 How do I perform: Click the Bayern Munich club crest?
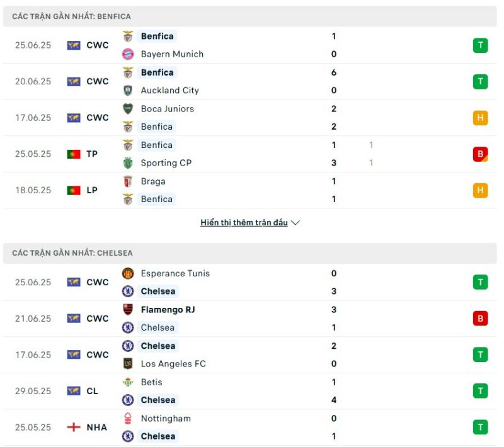coord(128,54)
